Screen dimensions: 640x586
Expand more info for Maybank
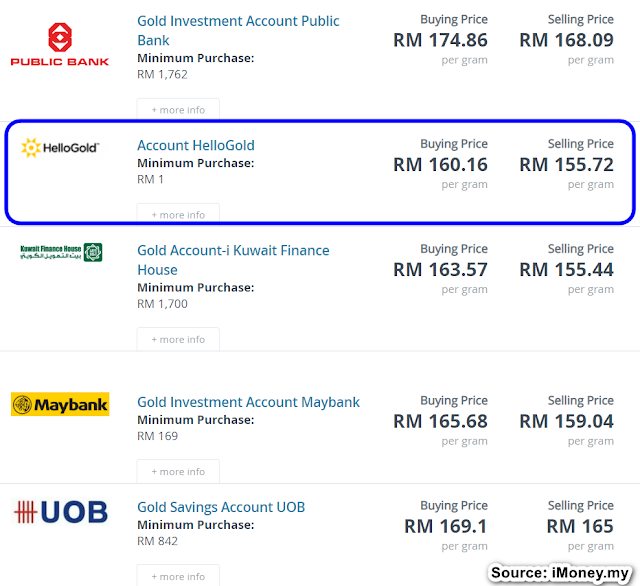point(178,471)
